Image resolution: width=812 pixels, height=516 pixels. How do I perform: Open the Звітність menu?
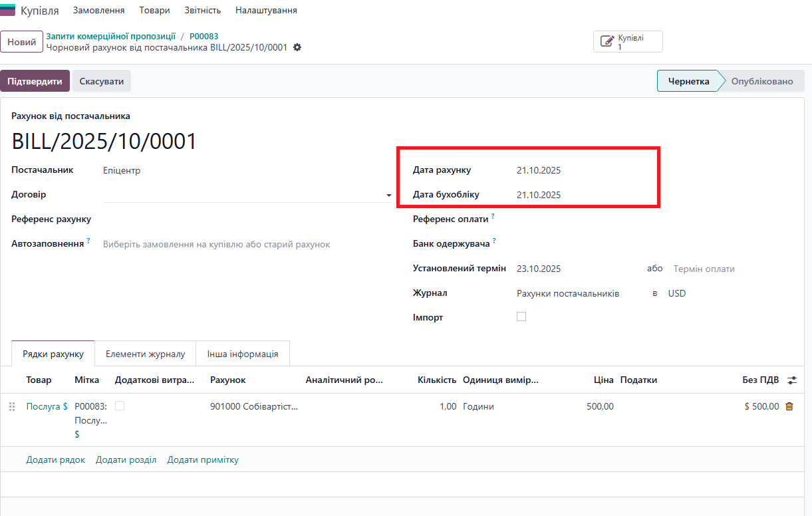202,11
